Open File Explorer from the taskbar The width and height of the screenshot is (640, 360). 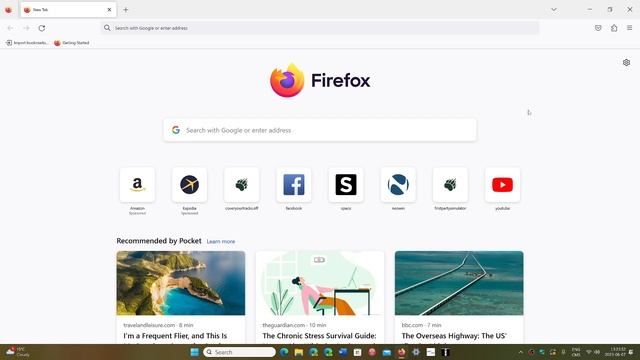tap(299, 352)
